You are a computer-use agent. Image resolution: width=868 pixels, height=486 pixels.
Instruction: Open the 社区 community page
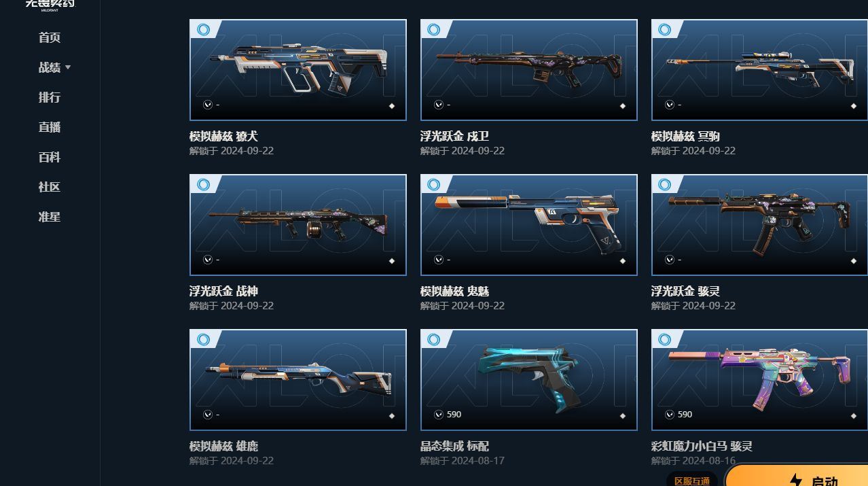pos(50,187)
